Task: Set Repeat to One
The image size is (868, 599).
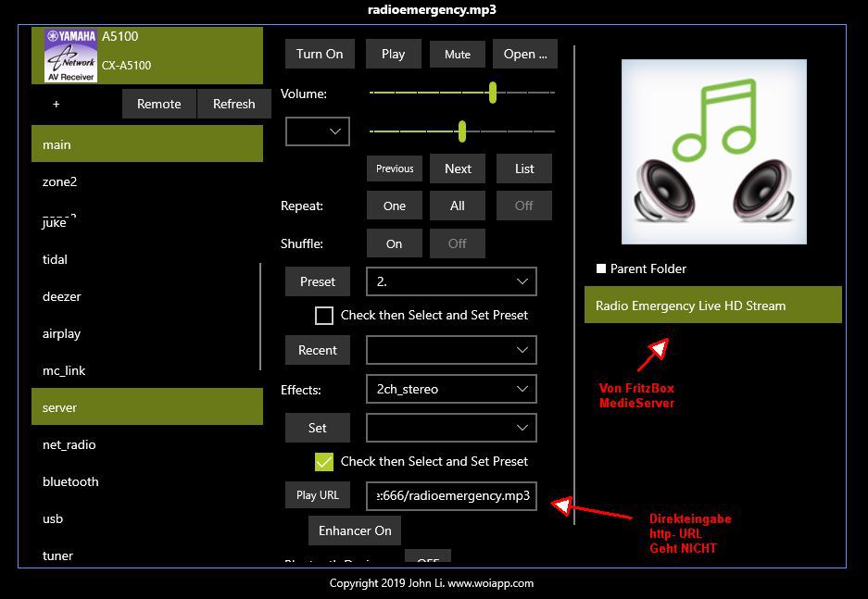Action: (394, 206)
